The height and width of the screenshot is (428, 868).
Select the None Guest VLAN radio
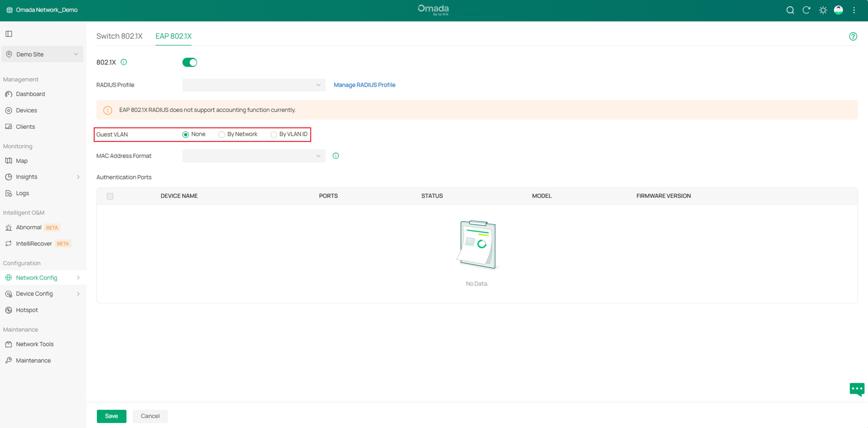click(185, 135)
